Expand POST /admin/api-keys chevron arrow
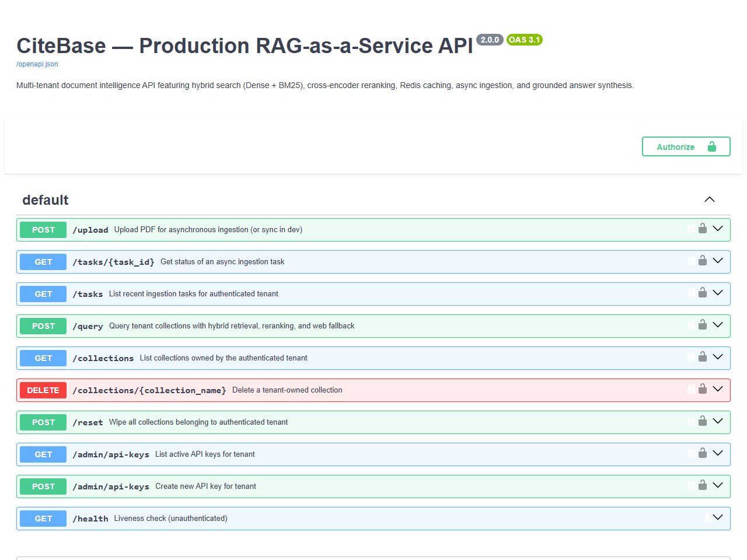747x560 pixels. [x=718, y=485]
